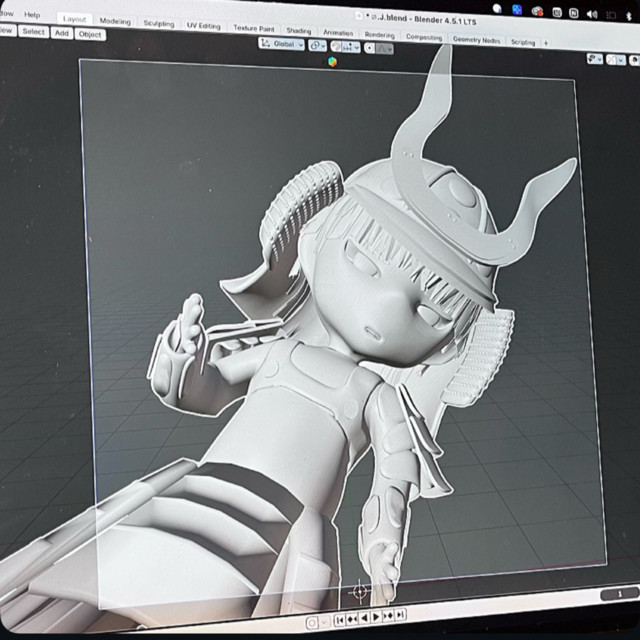
Task: Add a new workspace with plus tab
Action: (x=546, y=43)
